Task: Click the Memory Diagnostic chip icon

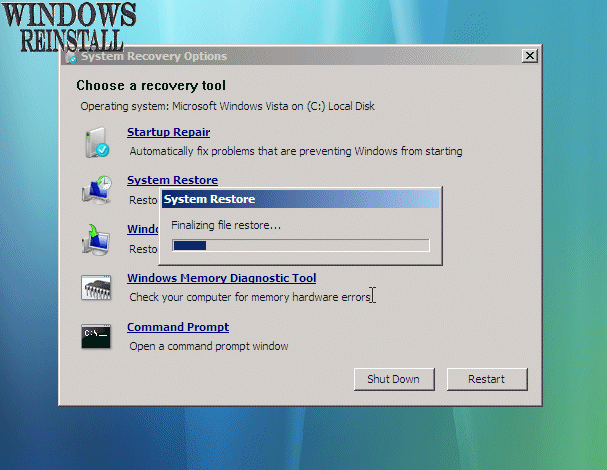Action: click(x=97, y=288)
